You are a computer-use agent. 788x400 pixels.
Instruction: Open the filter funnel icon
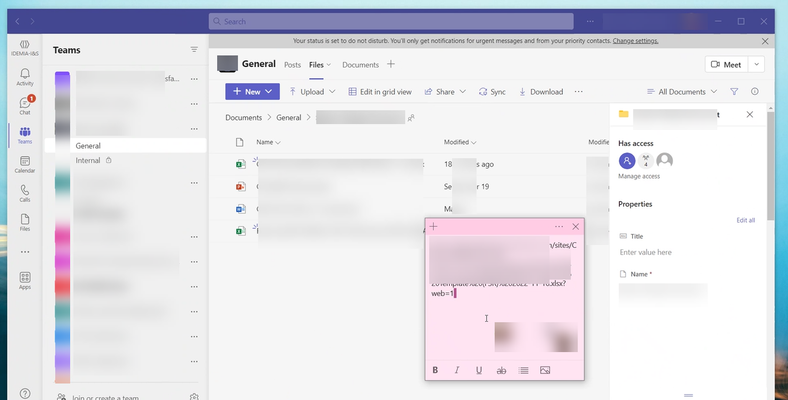[x=734, y=91]
